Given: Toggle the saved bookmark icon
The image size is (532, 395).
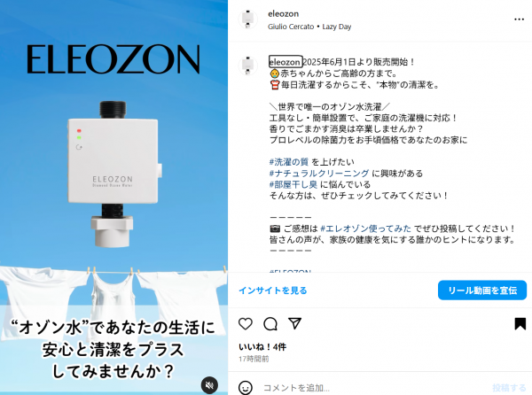Looking at the screenshot, I should coord(520,324).
